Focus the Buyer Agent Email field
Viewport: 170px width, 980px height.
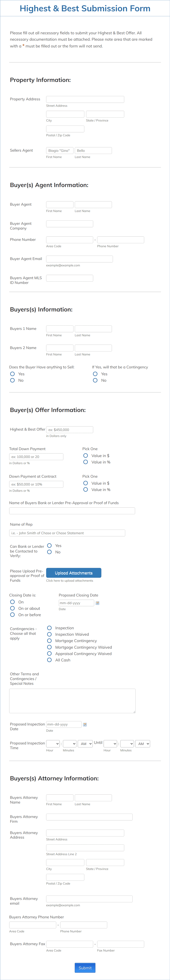[x=79, y=259]
